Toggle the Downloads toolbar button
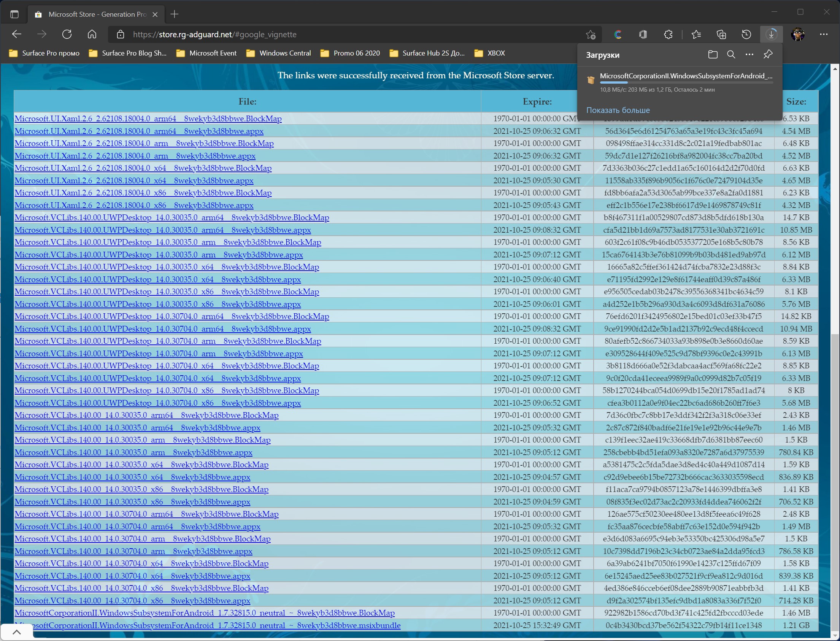 tap(771, 34)
